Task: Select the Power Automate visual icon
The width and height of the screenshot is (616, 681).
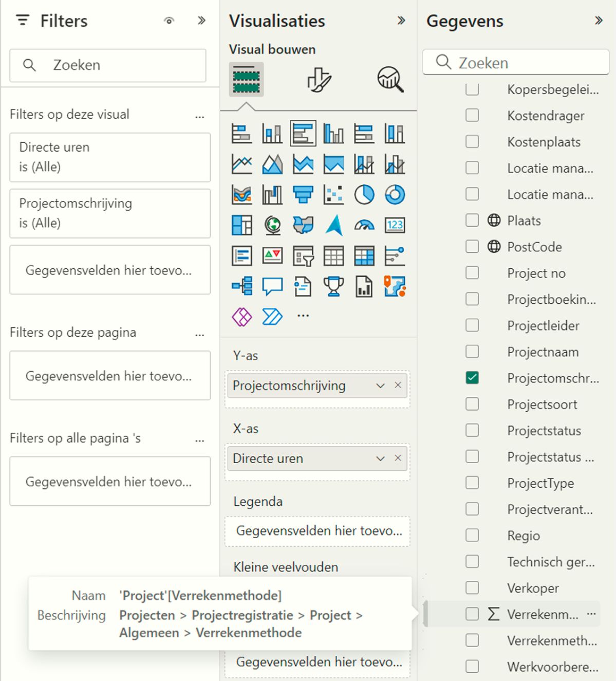Action: (x=272, y=317)
